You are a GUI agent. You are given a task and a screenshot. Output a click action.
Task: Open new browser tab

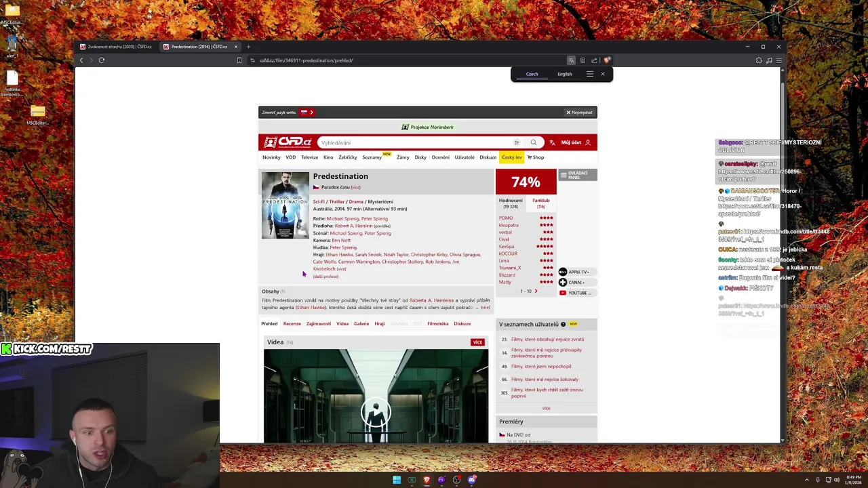tap(248, 47)
